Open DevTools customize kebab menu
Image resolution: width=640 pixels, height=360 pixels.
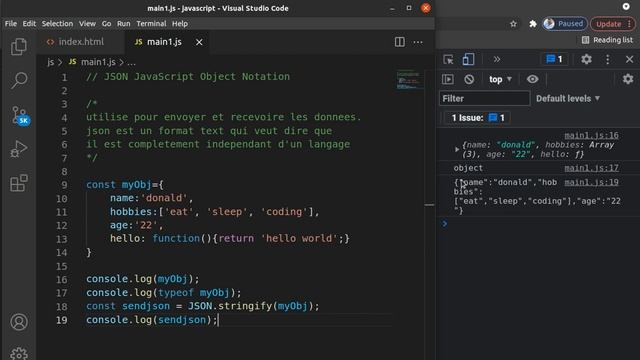(x=607, y=59)
